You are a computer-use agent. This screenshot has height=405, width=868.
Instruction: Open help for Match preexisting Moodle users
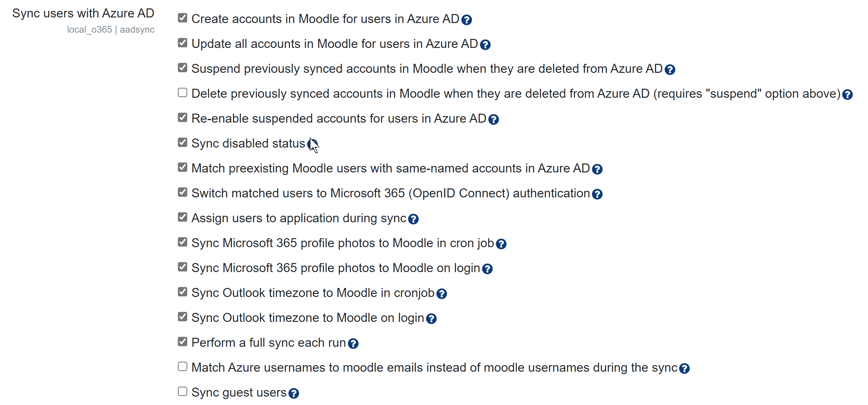(597, 169)
